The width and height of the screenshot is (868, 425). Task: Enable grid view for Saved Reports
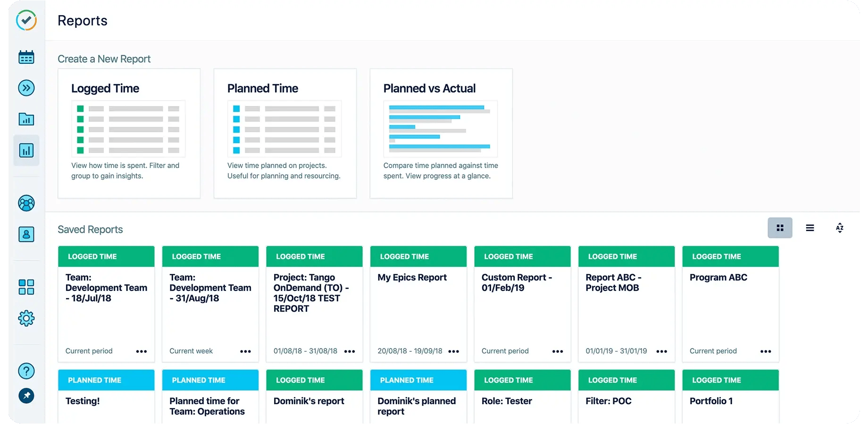[779, 228]
